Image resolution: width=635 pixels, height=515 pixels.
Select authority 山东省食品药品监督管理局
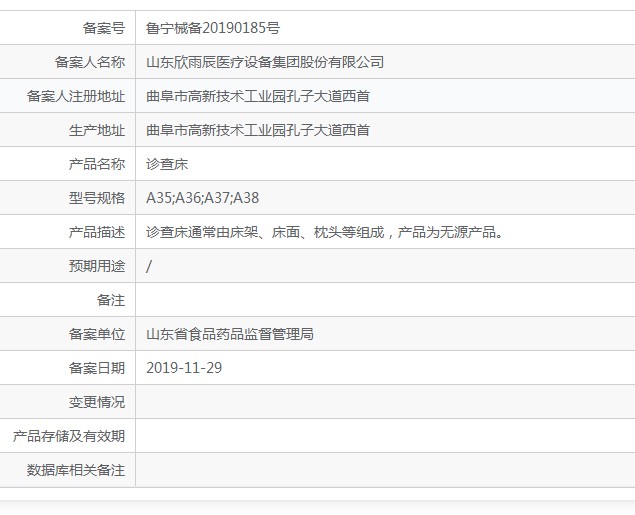tap(230, 334)
